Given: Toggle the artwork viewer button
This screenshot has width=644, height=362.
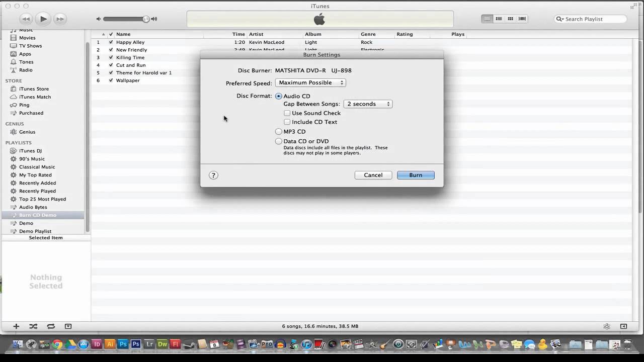Looking at the screenshot, I should [68, 326].
